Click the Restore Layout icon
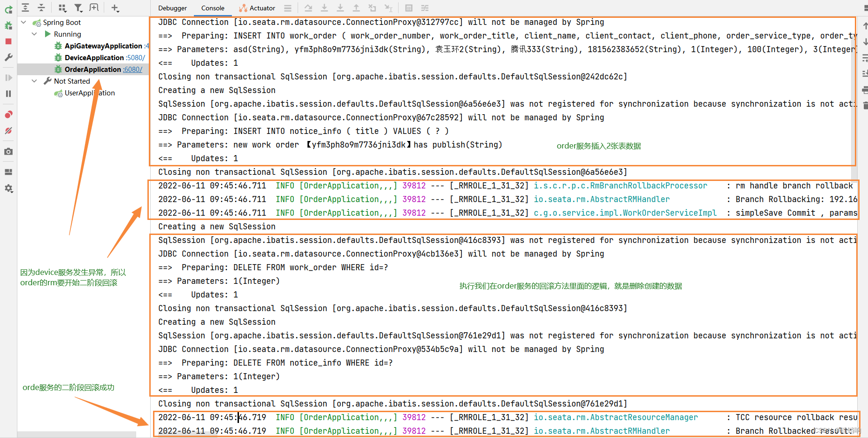868x438 pixels. [x=8, y=172]
